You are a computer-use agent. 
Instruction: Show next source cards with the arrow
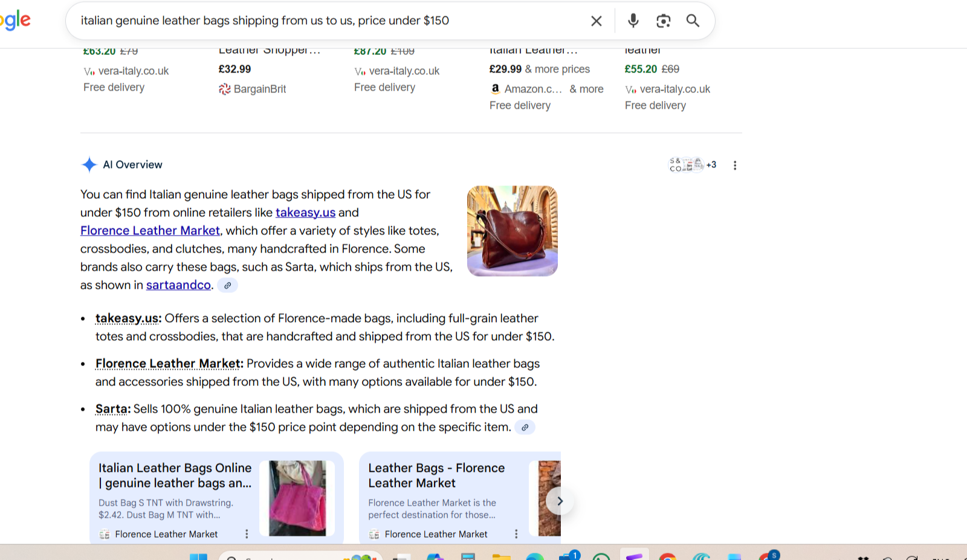560,501
